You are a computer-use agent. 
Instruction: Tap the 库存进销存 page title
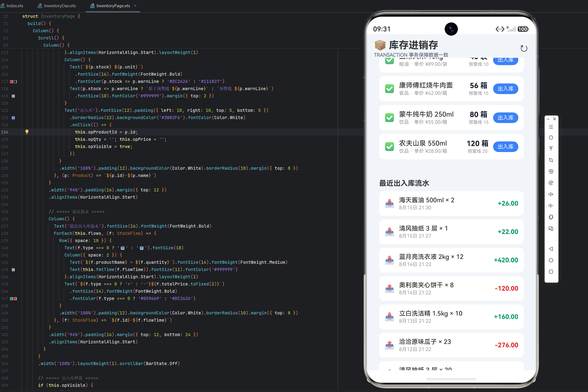[413, 45]
